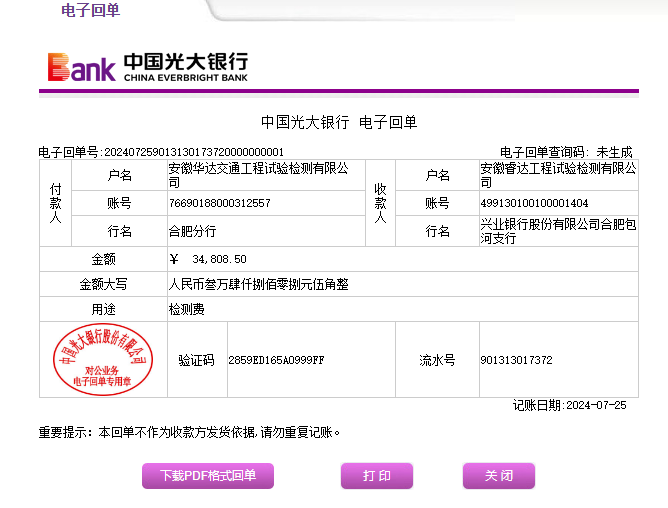668x508 pixels.
Task: Click the booking date 2024-07-25
Action: [595, 405]
